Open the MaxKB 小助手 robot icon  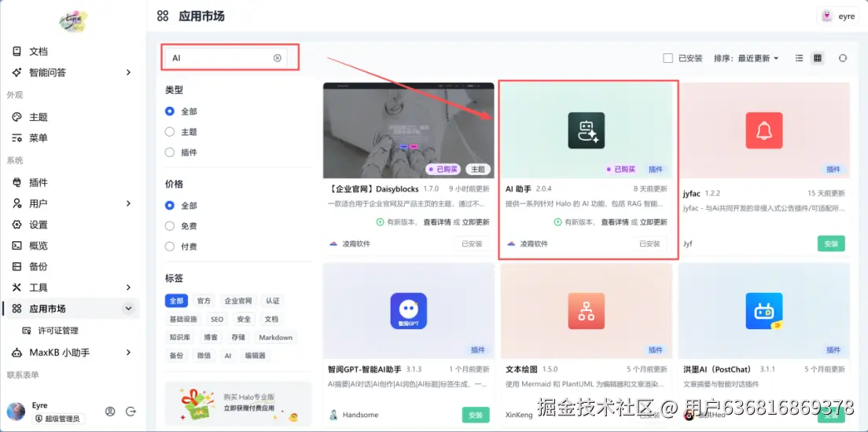[18, 353]
